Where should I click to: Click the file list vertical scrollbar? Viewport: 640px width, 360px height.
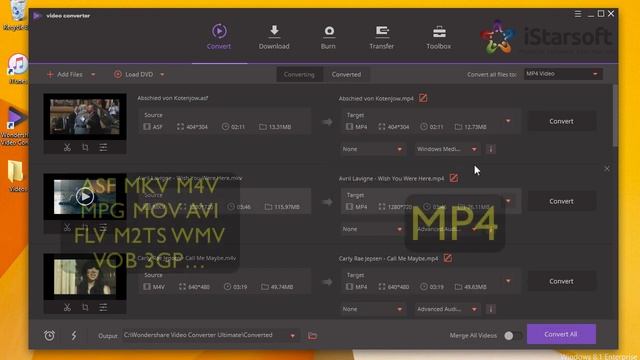coord(615,116)
